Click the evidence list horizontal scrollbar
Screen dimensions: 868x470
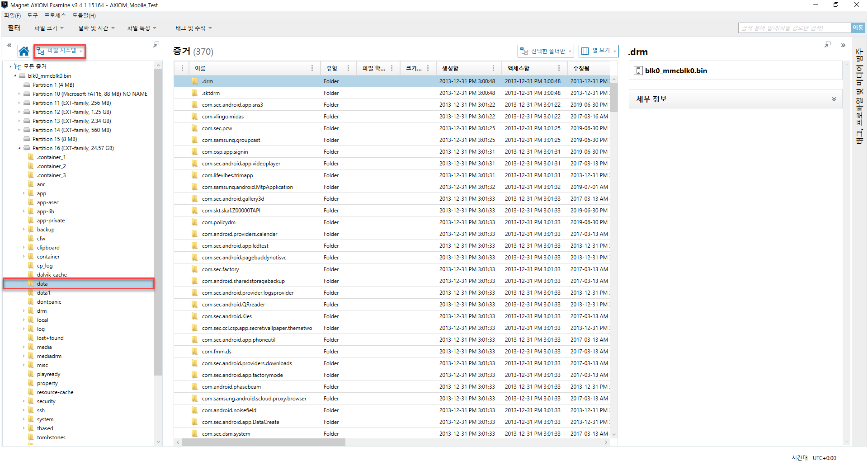point(264,442)
